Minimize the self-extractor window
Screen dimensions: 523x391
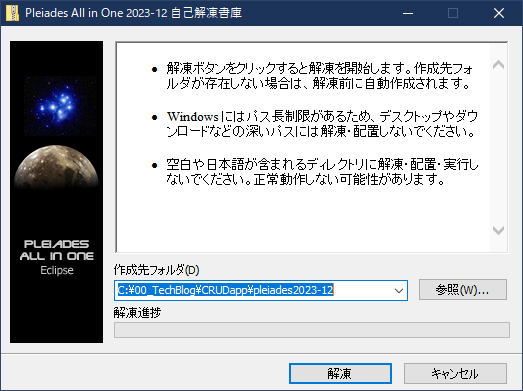[408, 13]
